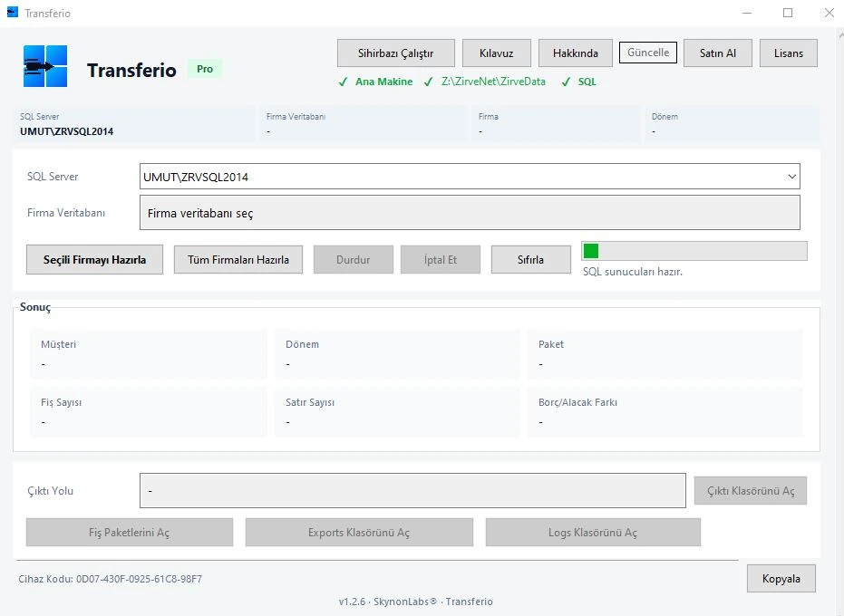Run the wizard with Sihirbazı Çalıştır

point(395,53)
